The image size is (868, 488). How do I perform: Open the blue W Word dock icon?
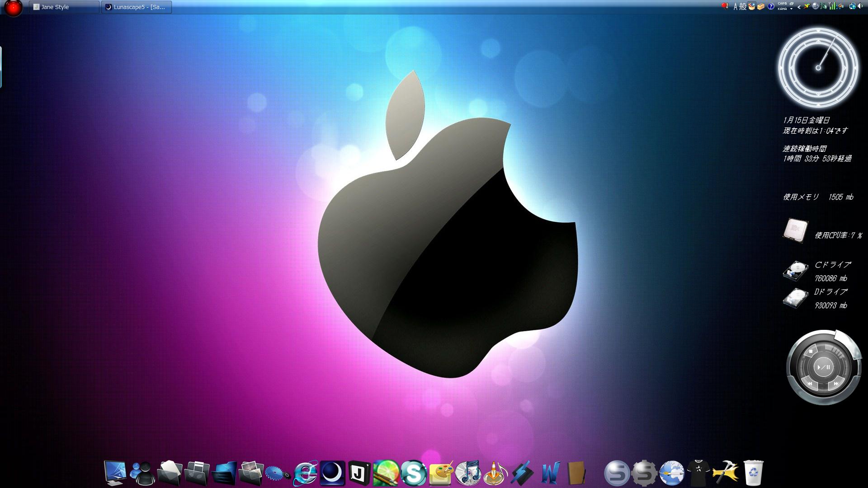(550, 473)
